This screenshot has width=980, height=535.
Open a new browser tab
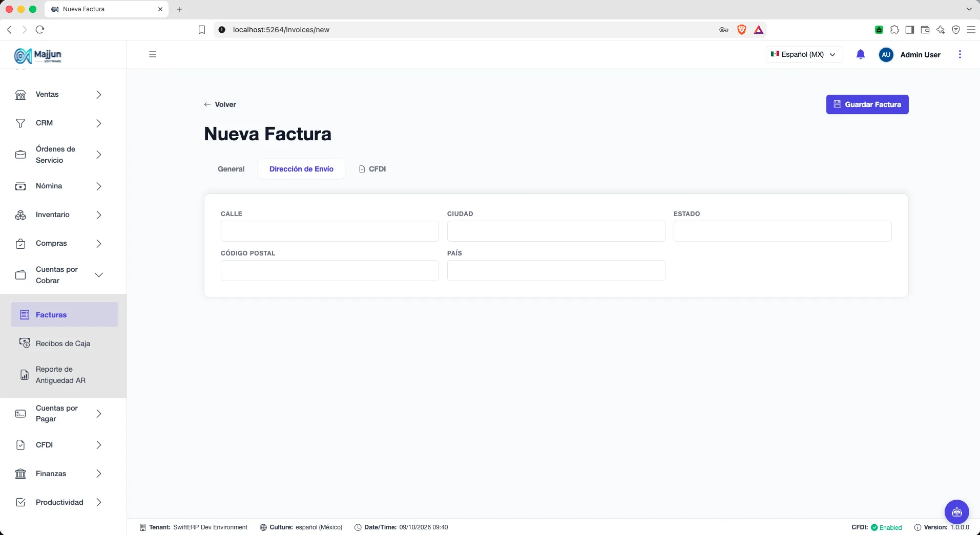pyautogui.click(x=179, y=9)
